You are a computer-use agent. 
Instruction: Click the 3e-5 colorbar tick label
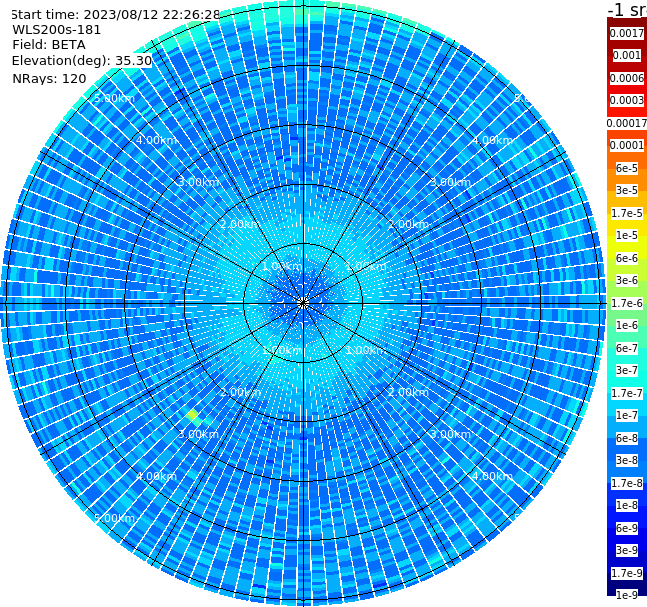[x=627, y=190]
